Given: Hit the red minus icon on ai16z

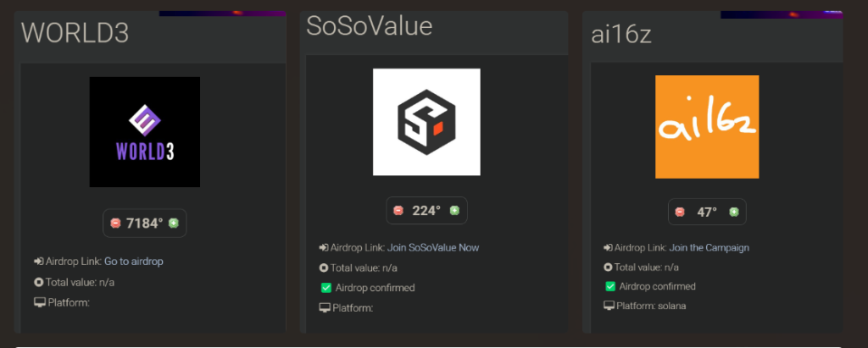Looking at the screenshot, I should (680, 212).
